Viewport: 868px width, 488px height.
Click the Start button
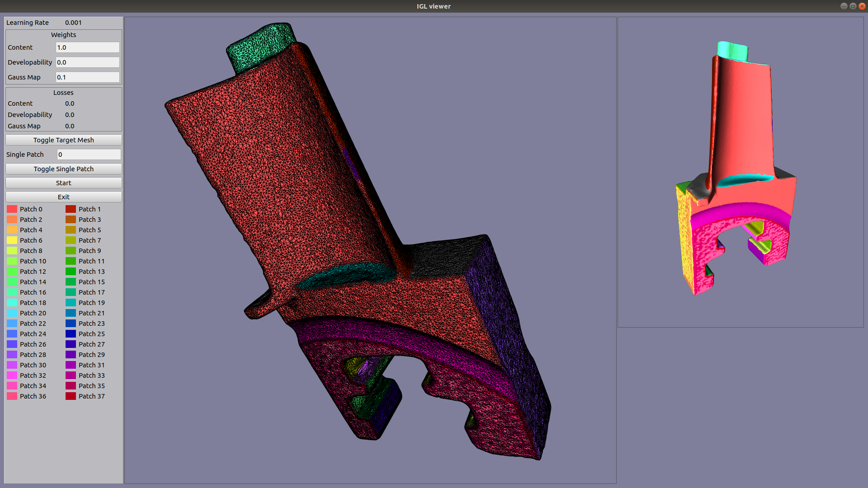(63, 183)
